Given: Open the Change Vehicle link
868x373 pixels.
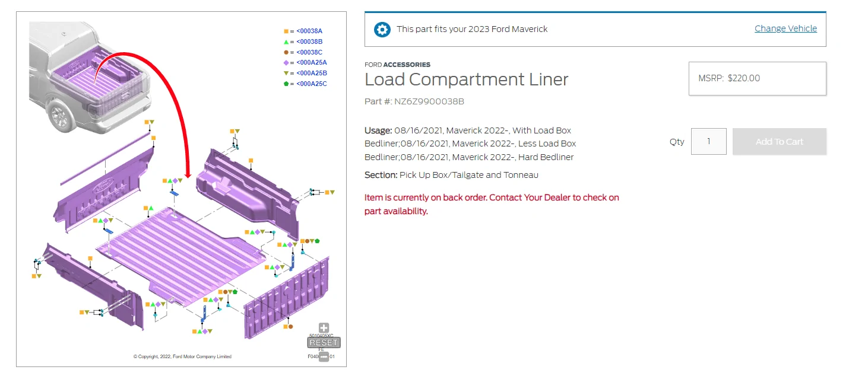Looking at the screenshot, I should 785,28.
